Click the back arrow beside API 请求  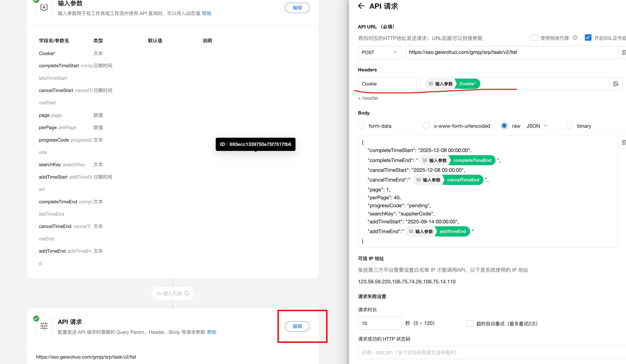pyautogui.click(x=361, y=6)
